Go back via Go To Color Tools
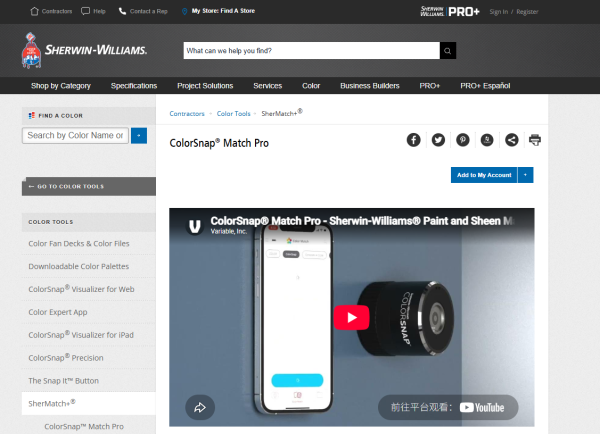This screenshot has height=434, width=600. 89,186
